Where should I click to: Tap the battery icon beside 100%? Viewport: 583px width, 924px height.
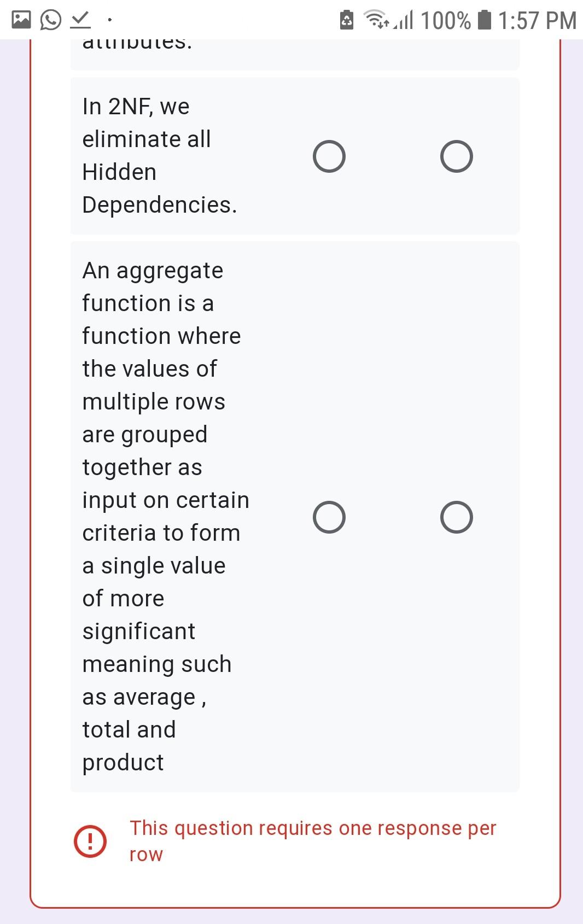(x=484, y=20)
